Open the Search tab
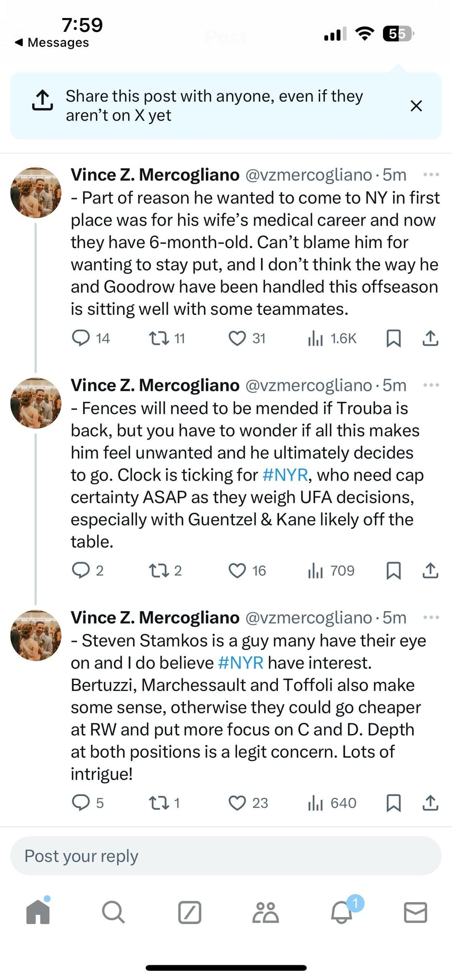The image size is (452, 980). click(113, 912)
